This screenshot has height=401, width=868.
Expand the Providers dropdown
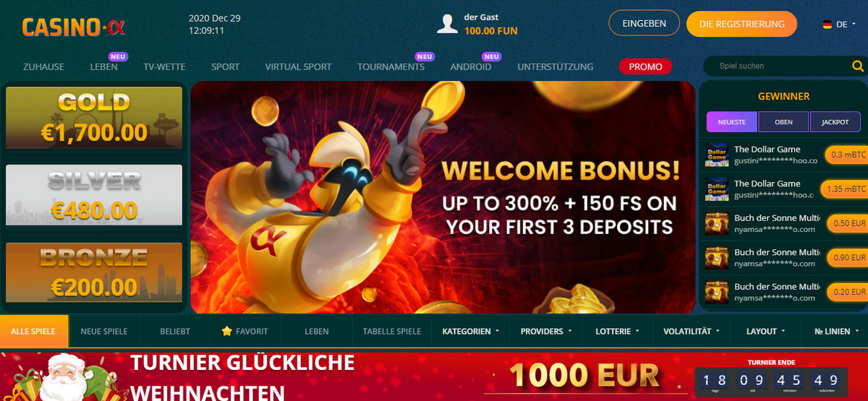pos(546,331)
